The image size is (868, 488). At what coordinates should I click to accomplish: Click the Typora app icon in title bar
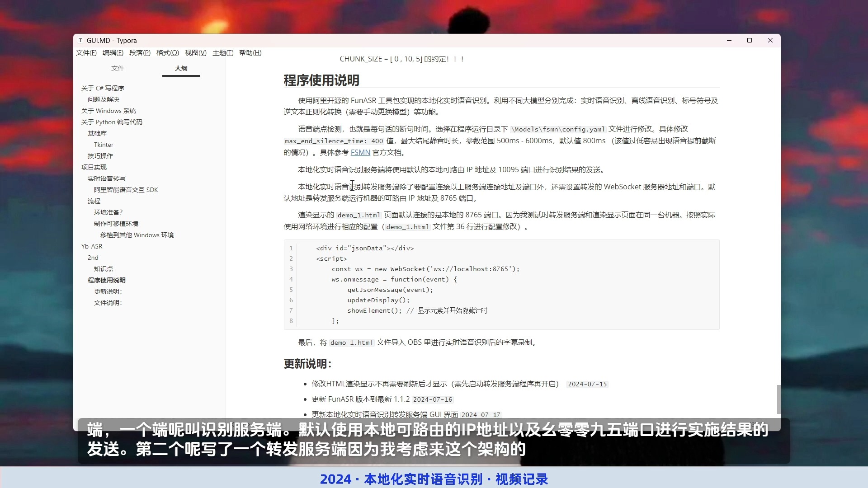tap(80, 40)
